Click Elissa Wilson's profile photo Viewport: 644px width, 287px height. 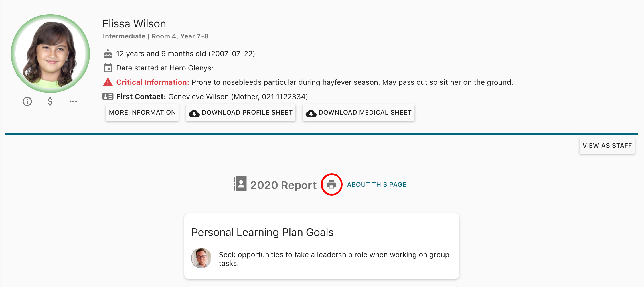click(x=50, y=54)
